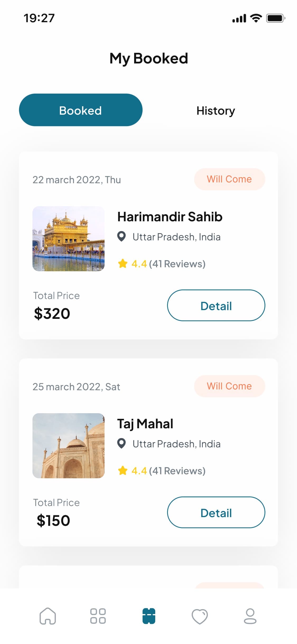Select the bookings ticket icon
The width and height of the screenshot is (297, 644).
click(149, 616)
